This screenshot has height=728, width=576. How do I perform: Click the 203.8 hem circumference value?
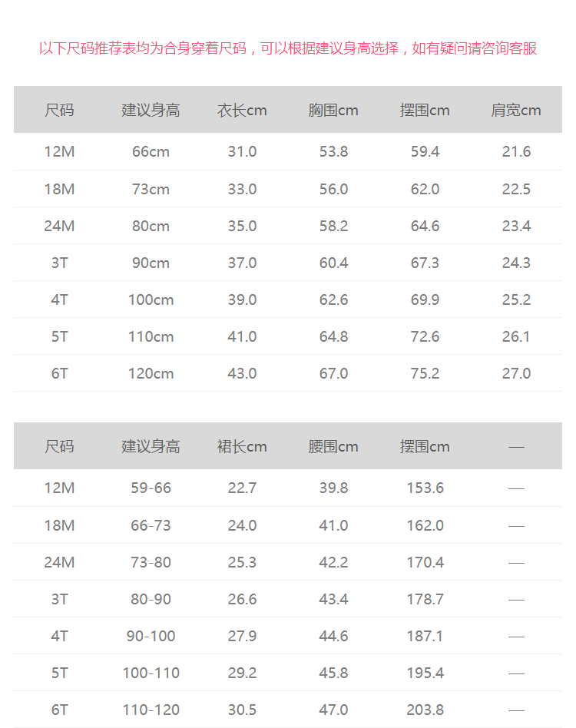click(x=425, y=710)
